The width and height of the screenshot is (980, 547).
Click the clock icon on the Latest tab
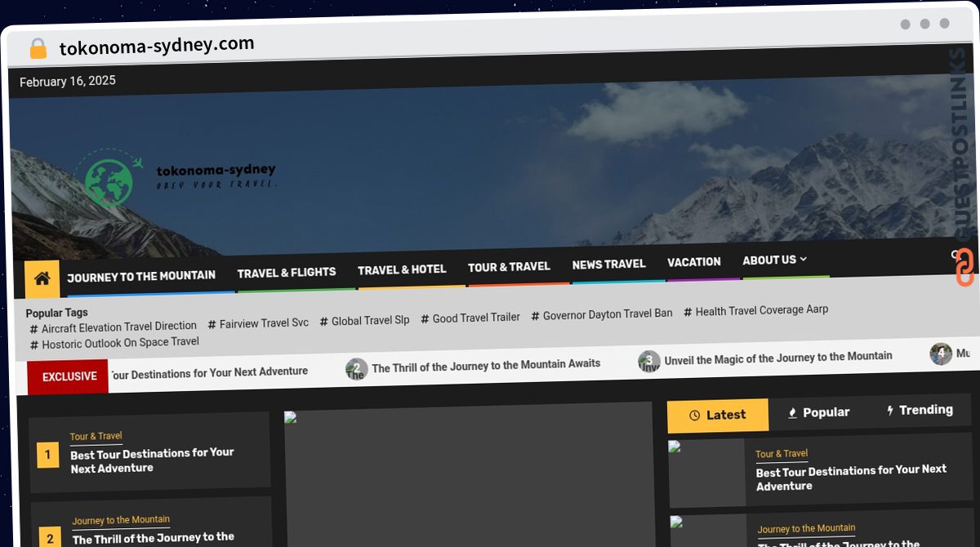tap(695, 416)
